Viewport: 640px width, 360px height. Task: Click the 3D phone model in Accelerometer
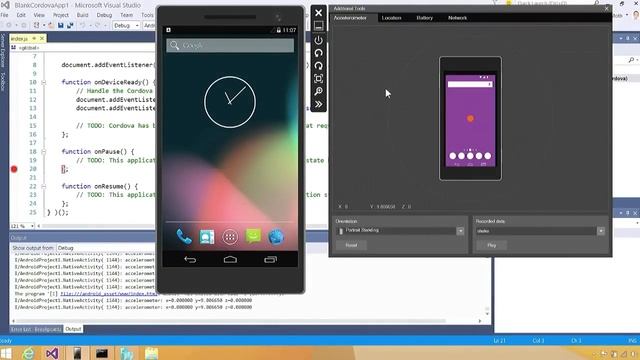point(470,118)
